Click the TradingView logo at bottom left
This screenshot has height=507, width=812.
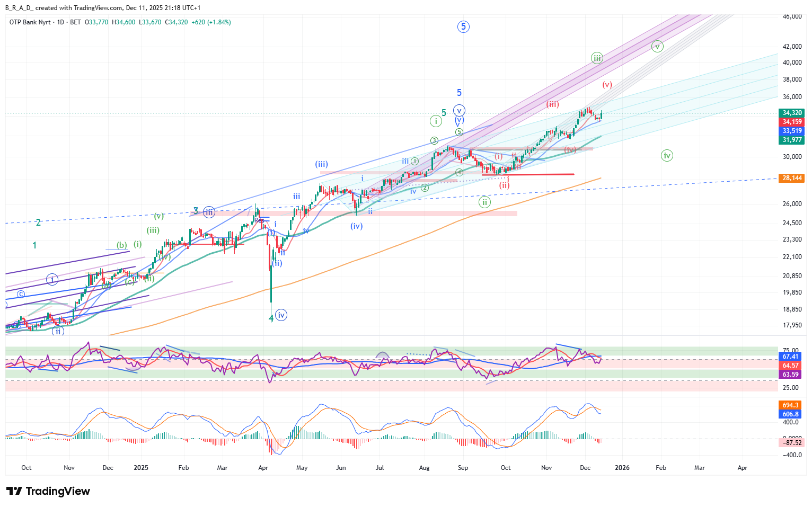click(48, 491)
